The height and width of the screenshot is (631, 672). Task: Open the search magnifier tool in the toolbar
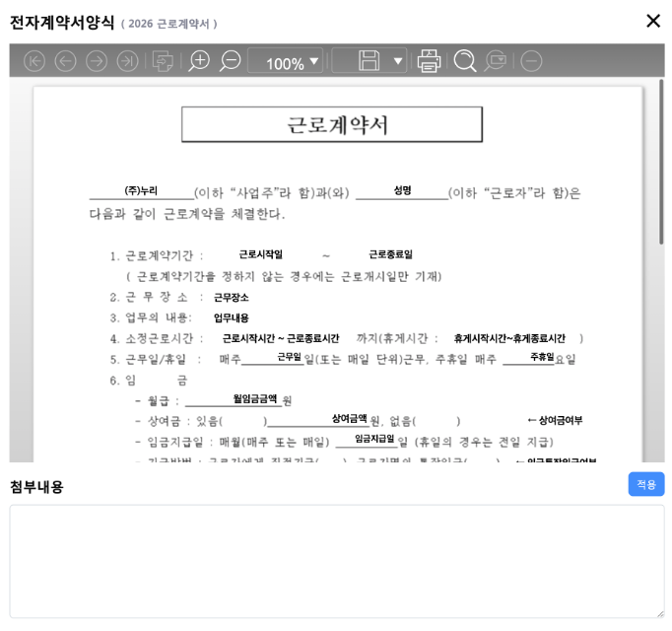[x=464, y=61]
